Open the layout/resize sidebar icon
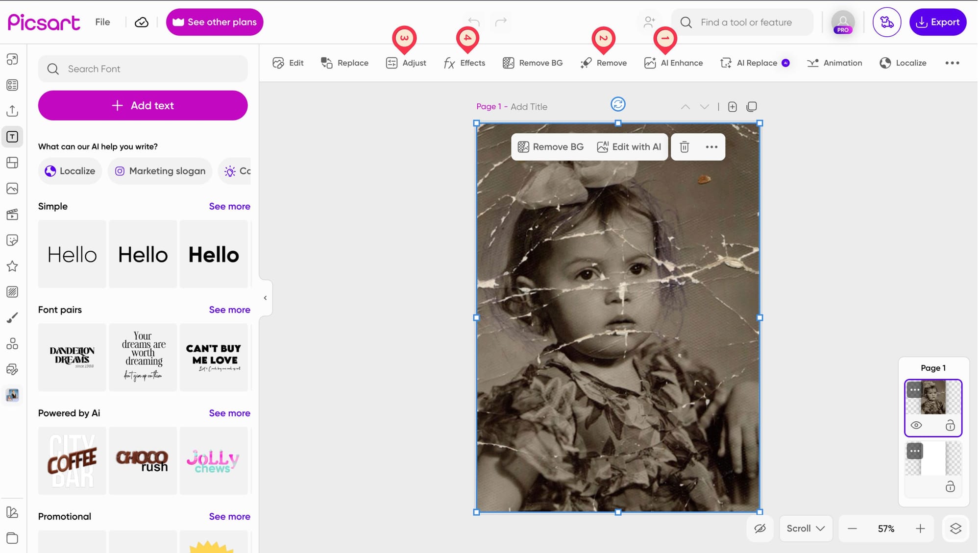This screenshot has width=980, height=553. pos(12,59)
